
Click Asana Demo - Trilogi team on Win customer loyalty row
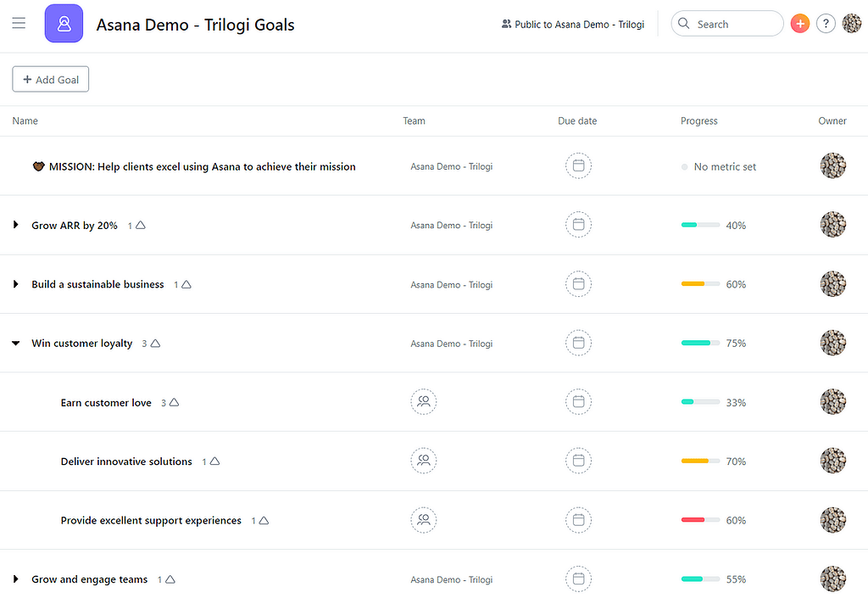451,344
